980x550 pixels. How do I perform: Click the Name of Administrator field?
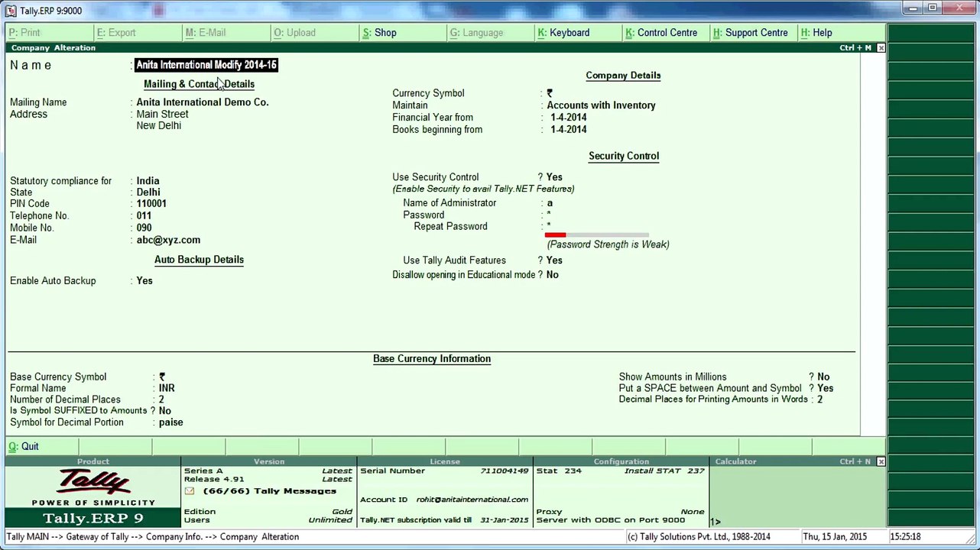click(550, 203)
